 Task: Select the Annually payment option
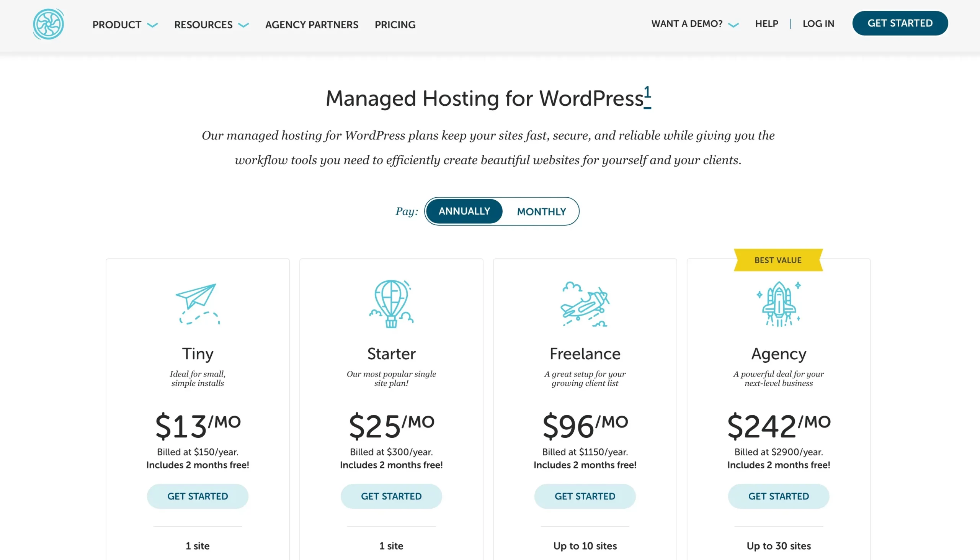tap(464, 211)
